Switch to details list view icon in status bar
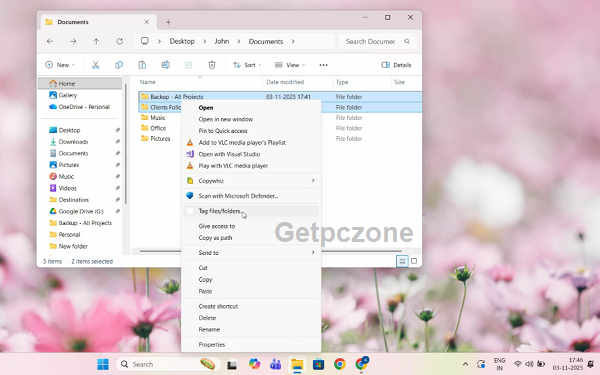Image resolution: width=600 pixels, height=375 pixels. pos(402,261)
